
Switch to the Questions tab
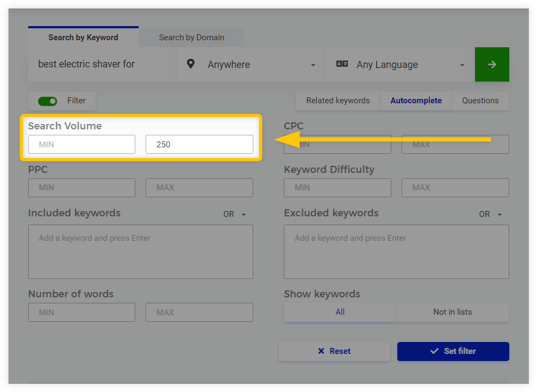coord(480,101)
